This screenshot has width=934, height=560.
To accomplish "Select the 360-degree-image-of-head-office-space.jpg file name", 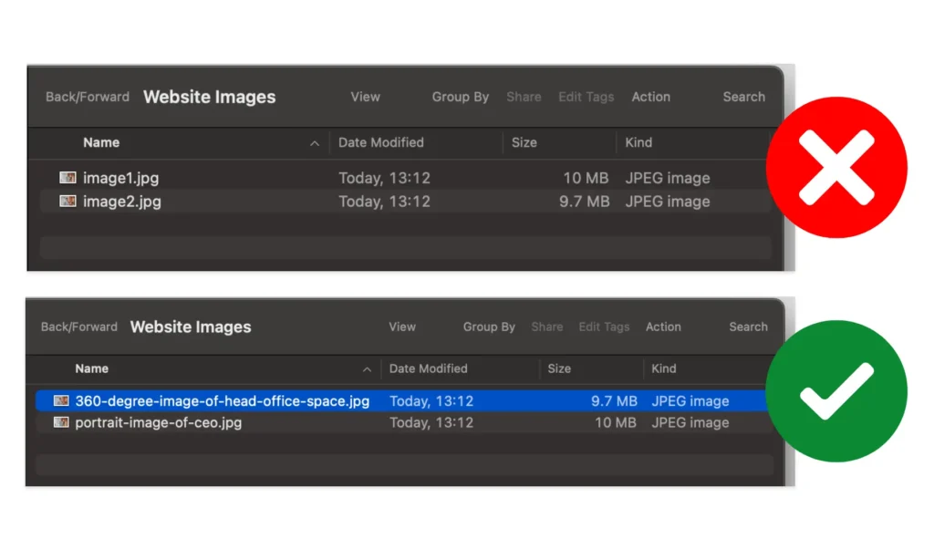I will (x=223, y=401).
